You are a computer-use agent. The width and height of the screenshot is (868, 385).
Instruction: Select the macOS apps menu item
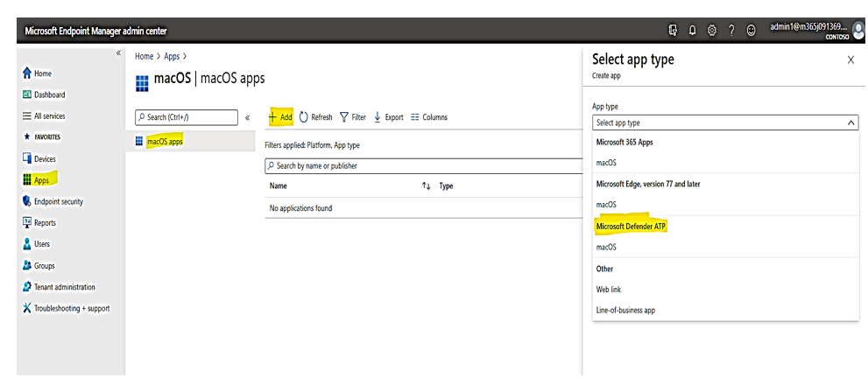[x=190, y=141]
